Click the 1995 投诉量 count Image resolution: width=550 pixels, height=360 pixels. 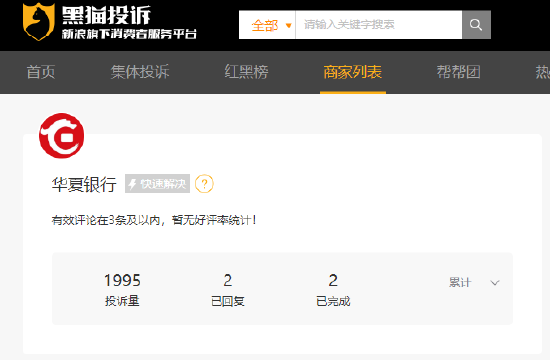point(122,289)
